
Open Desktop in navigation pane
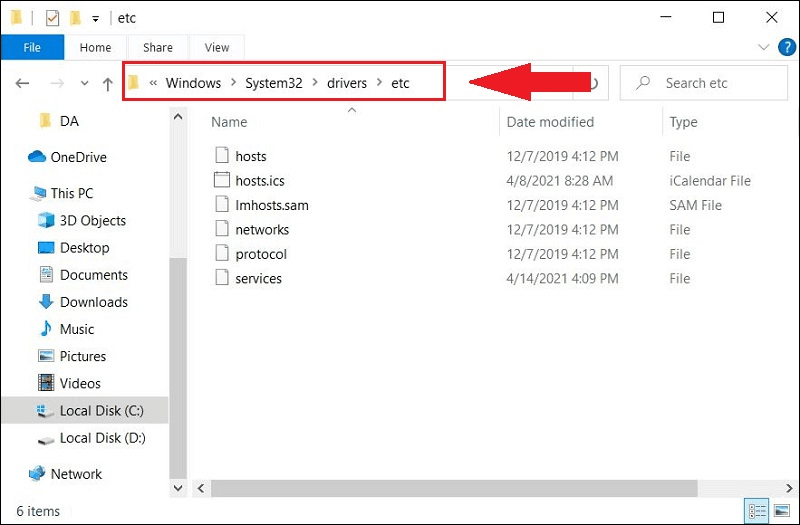coord(74,247)
